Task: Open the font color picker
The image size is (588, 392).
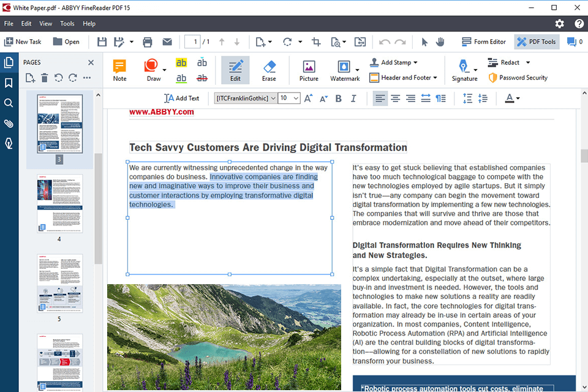Action: click(512, 98)
